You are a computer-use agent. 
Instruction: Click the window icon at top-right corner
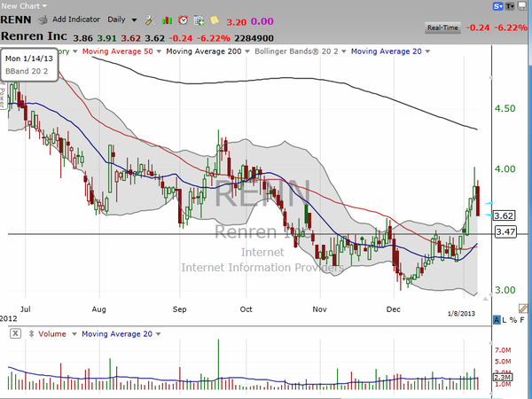point(522,6)
